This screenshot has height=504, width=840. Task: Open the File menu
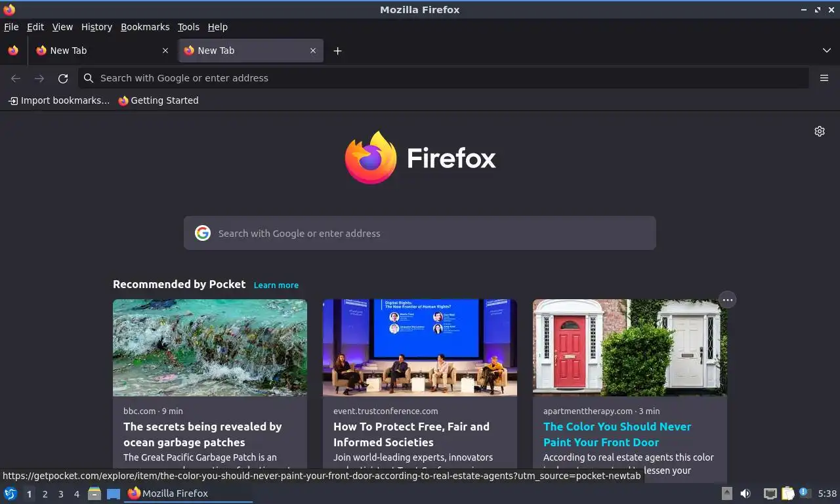coord(11,27)
